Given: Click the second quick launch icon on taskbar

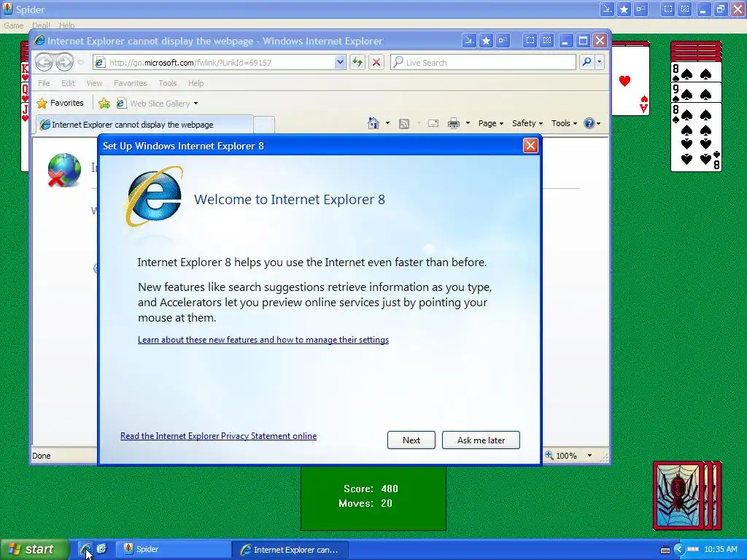Looking at the screenshot, I should [x=101, y=549].
